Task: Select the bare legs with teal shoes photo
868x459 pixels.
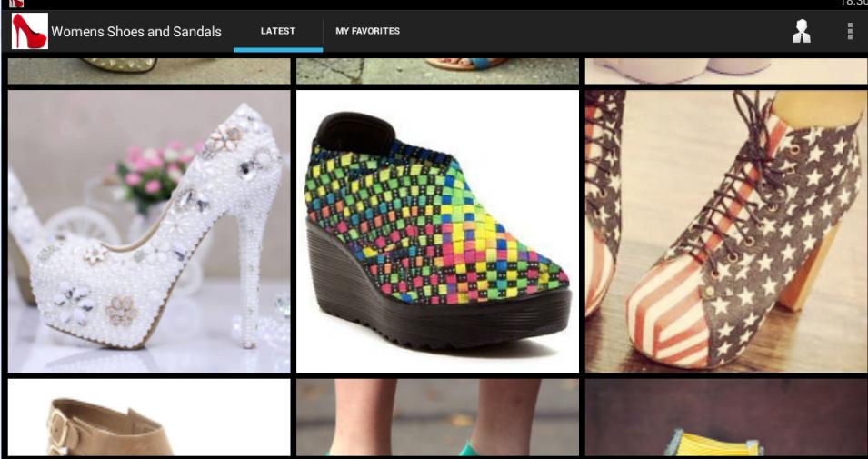Action: (x=437, y=418)
